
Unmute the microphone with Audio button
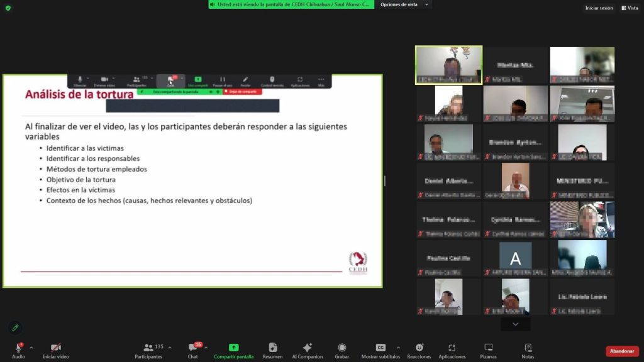click(18, 350)
